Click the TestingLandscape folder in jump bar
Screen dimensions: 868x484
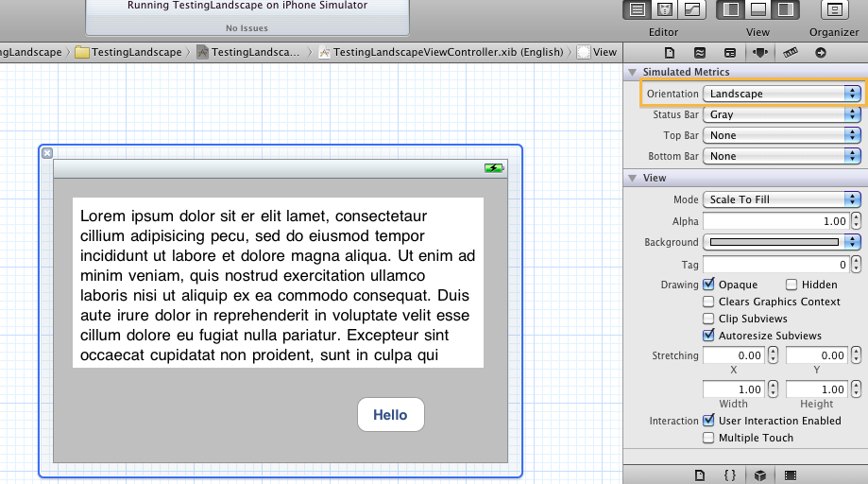[x=128, y=52]
